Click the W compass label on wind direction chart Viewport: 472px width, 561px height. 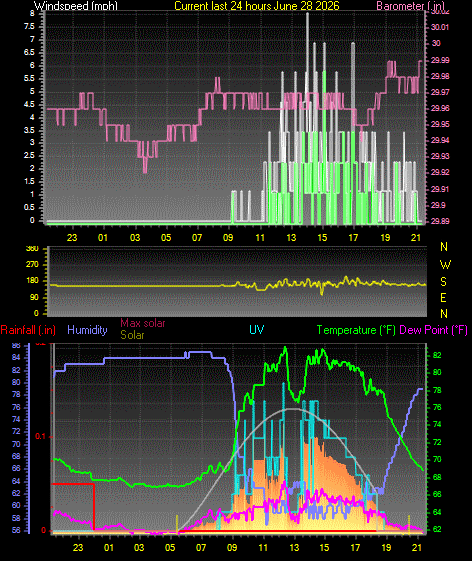point(445,265)
